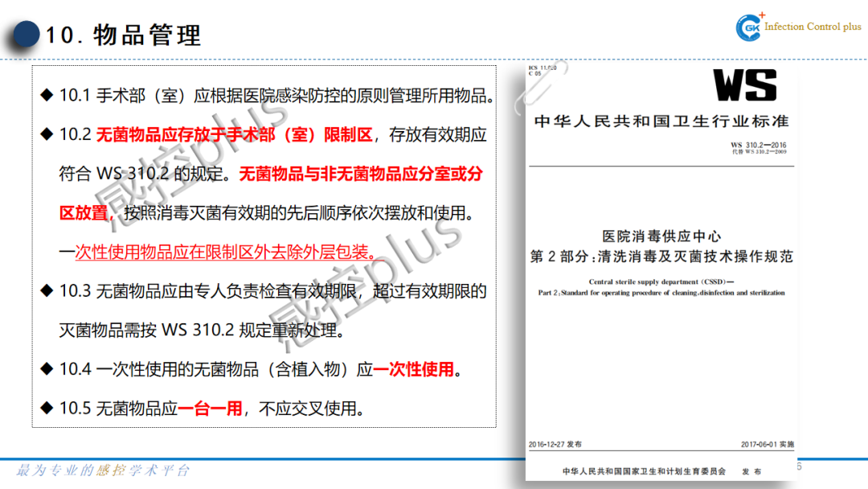Click "Central sterile supply department (CSSD)" text

click(x=661, y=281)
